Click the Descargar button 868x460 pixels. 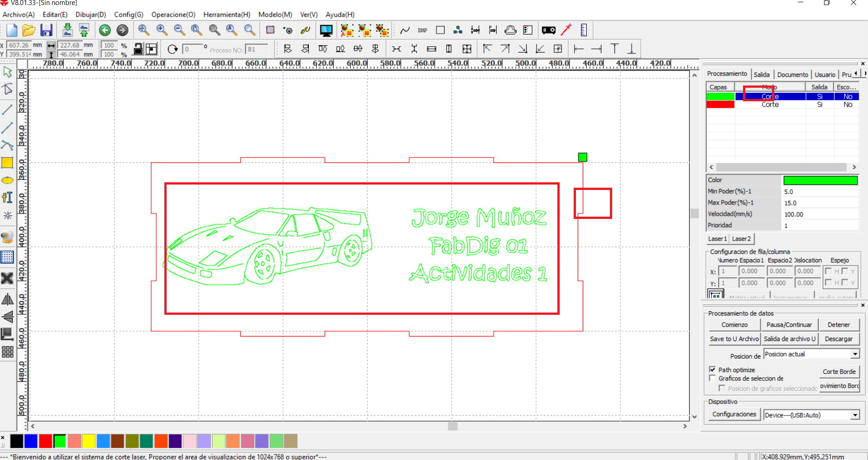pos(839,339)
